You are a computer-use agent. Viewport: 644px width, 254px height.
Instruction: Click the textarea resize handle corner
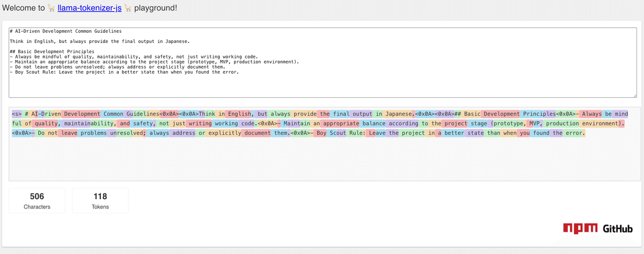(634, 96)
